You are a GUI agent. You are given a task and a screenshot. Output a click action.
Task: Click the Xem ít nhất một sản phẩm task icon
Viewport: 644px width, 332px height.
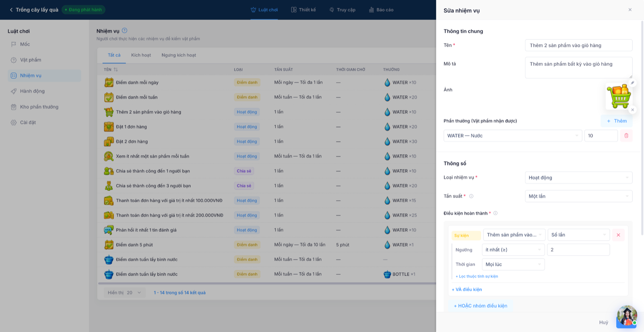pos(109,156)
